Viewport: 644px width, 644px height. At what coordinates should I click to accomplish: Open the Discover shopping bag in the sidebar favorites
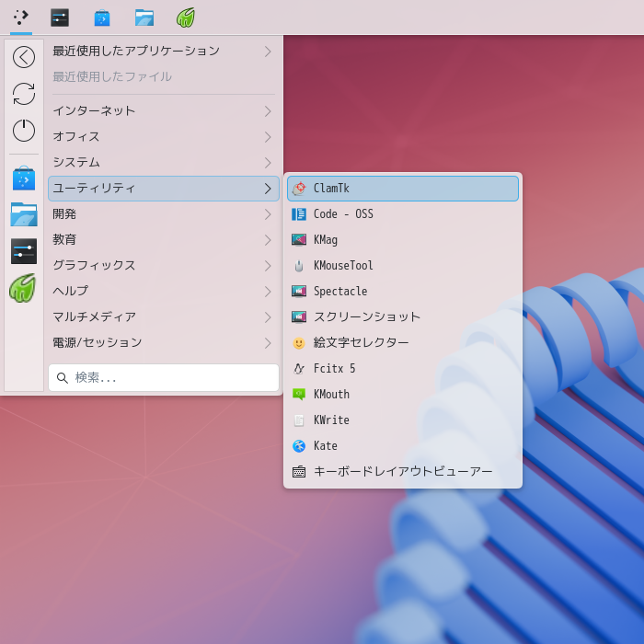point(24,178)
